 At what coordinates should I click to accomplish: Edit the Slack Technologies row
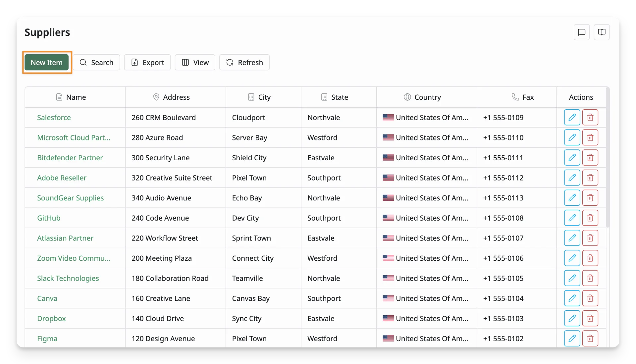(572, 278)
